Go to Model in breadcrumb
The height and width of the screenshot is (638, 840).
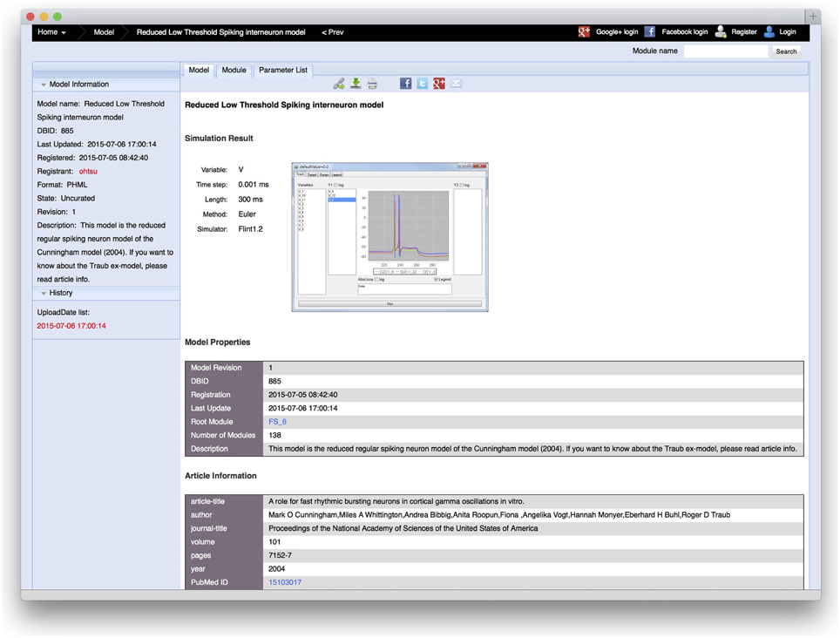(x=104, y=32)
